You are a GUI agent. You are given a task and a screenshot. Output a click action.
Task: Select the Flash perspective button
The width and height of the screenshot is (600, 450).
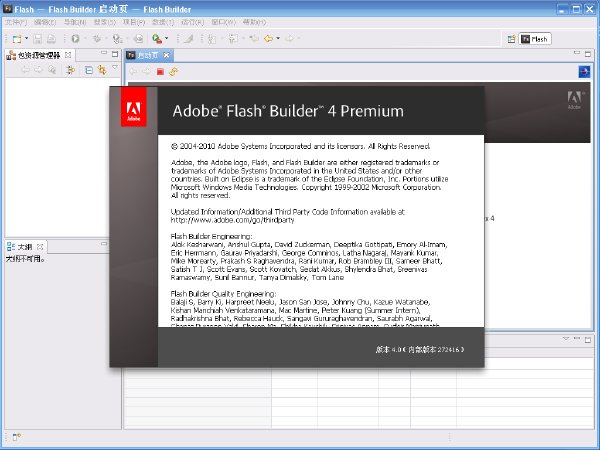tap(535, 39)
